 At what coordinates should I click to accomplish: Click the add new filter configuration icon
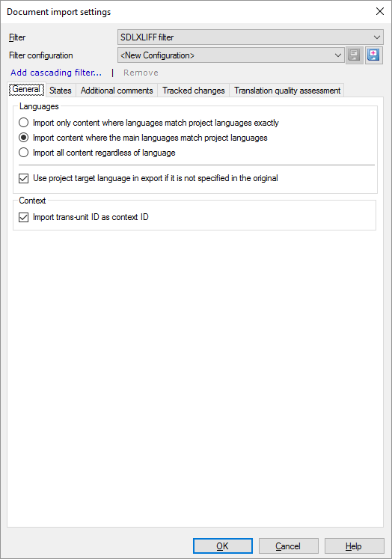(x=373, y=55)
